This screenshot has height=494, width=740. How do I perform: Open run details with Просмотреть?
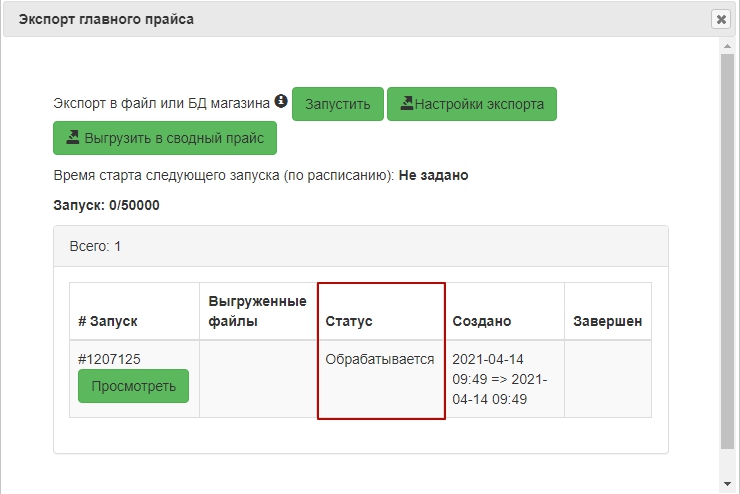133,386
